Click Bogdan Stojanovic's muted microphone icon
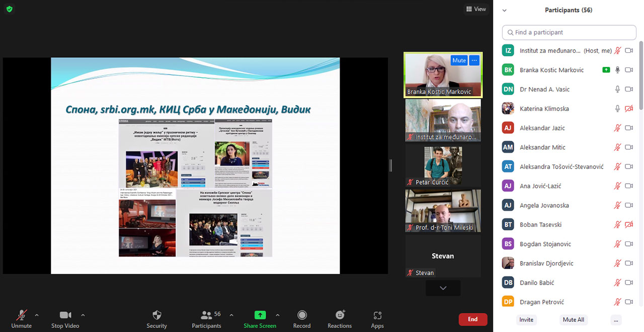Image resolution: width=644 pixels, height=332 pixels. click(617, 244)
